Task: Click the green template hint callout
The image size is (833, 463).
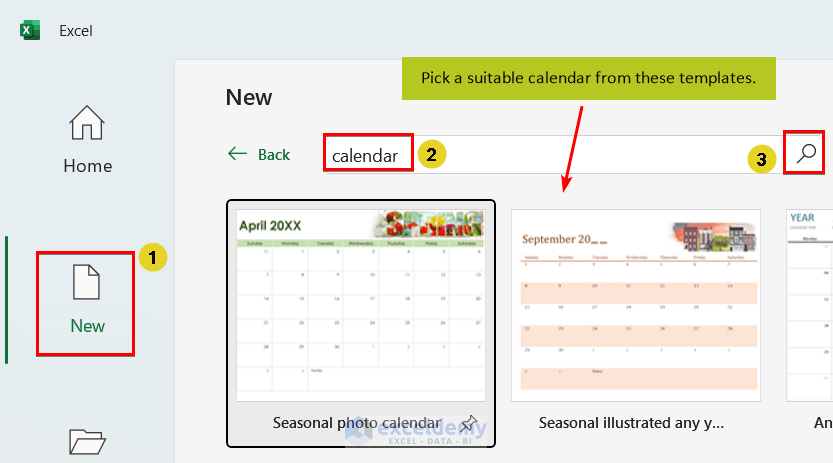Action: click(x=588, y=77)
